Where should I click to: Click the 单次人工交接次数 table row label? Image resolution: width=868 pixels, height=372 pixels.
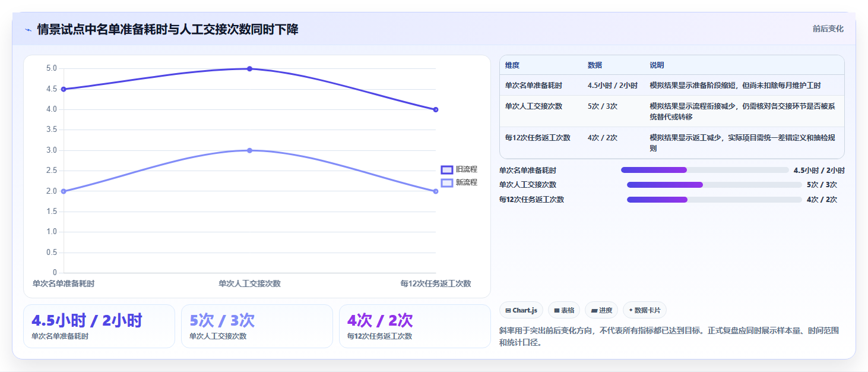(534, 106)
